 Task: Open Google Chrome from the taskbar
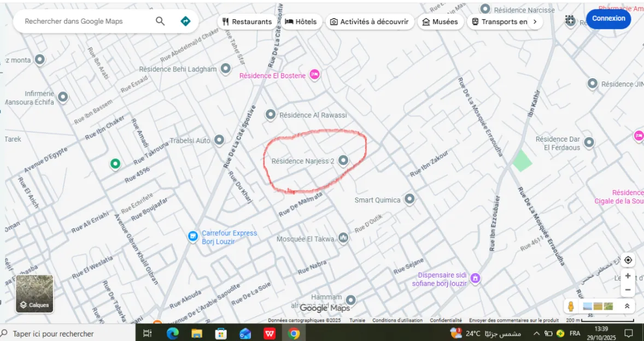pos(294,333)
